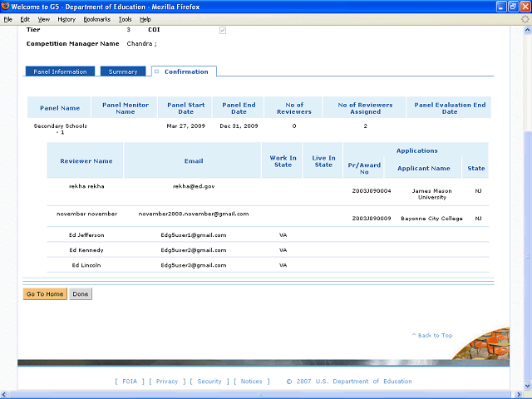Open the File menu
The height and width of the screenshot is (399, 532).
tap(7, 19)
